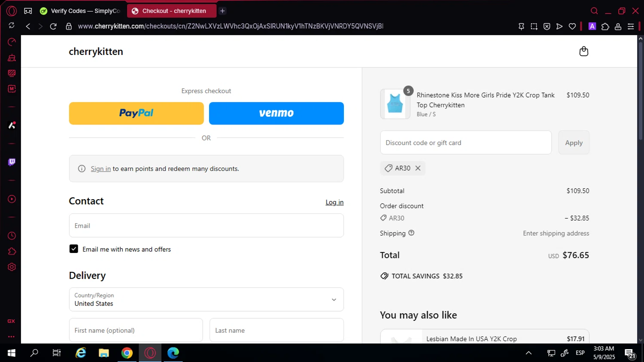The image size is (644, 362).
Task: Open Windows taskbar search
Action: click(x=34, y=353)
